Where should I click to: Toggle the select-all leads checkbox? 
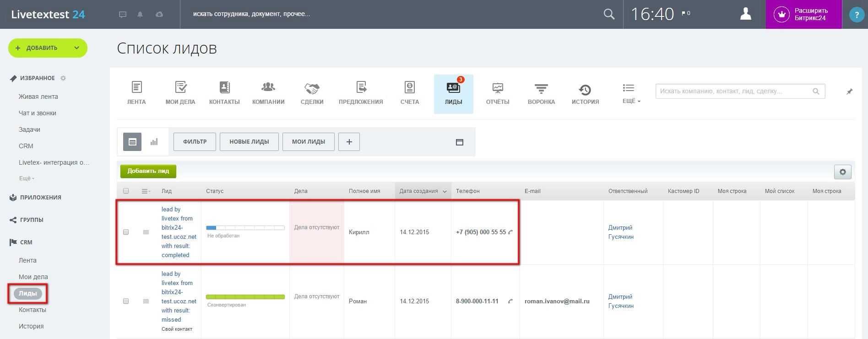tap(126, 191)
